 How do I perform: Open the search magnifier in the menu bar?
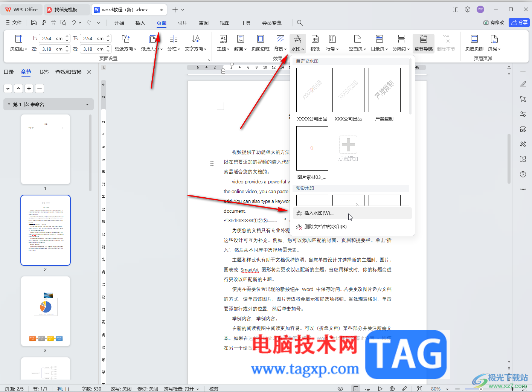click(300, 23)
